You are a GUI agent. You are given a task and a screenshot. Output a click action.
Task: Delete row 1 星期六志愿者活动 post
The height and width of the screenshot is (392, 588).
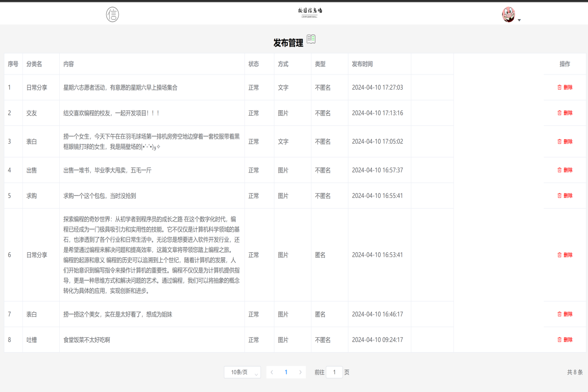pos(565,87)
